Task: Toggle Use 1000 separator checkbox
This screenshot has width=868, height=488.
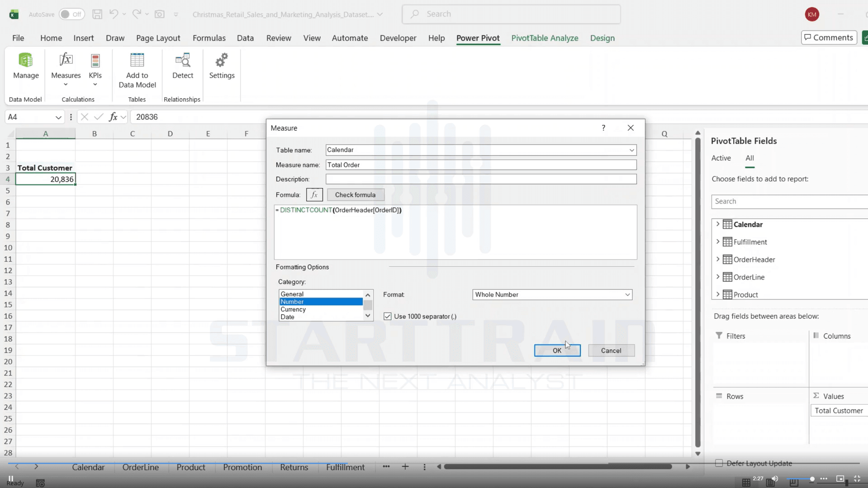Action: [388, 316]
